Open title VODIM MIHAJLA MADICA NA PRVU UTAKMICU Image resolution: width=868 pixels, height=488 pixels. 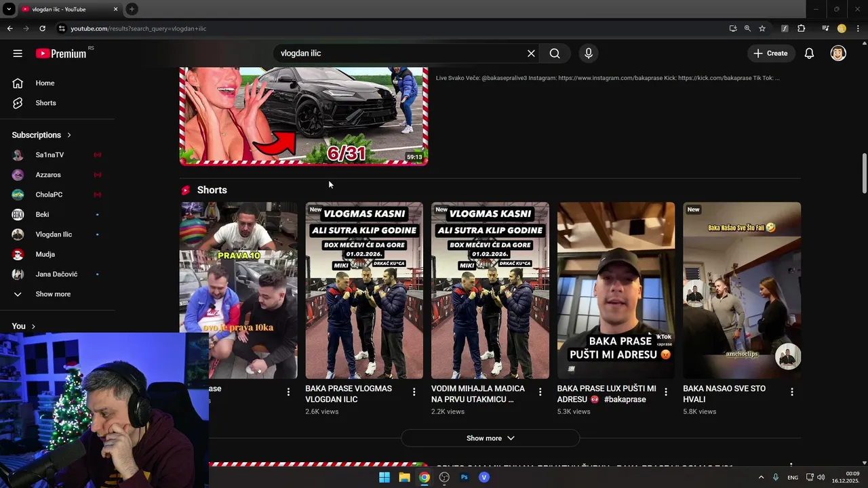click(x=478, y=394)
